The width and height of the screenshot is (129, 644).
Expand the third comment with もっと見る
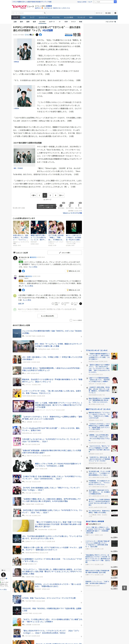pyautogui.click(x=27, y=300)
